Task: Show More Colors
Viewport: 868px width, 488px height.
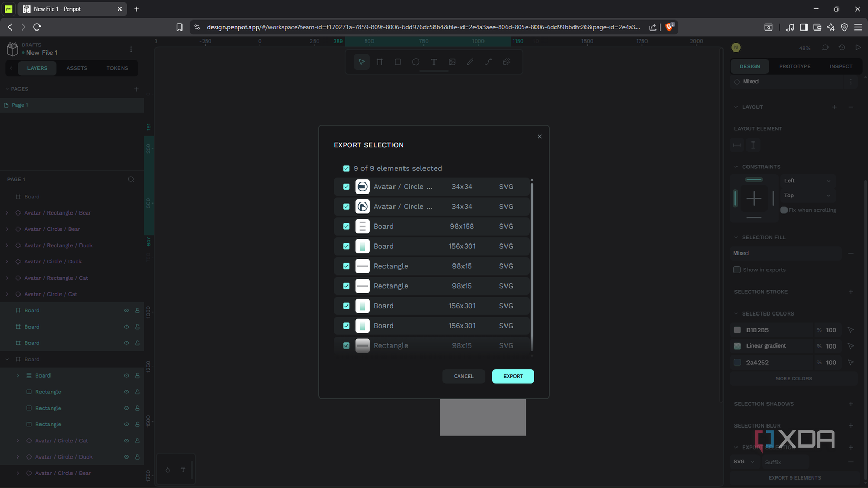Action: (x=794, y=379)
